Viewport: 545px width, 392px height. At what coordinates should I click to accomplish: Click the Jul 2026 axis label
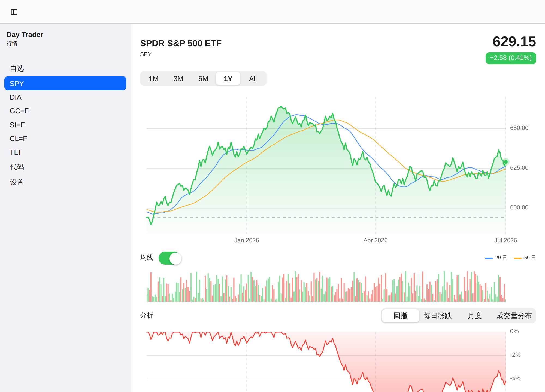click(506, 240)
